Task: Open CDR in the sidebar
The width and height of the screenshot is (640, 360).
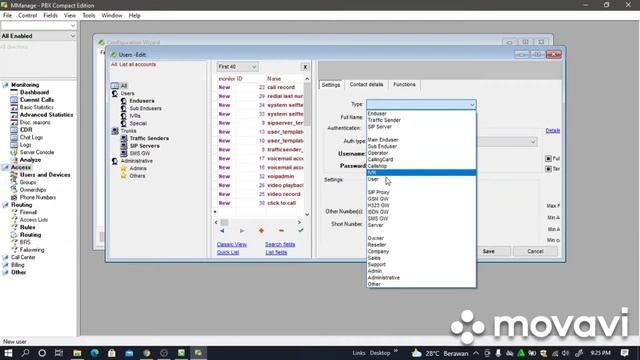Action: pyautogui.click(x=26, y=130)
